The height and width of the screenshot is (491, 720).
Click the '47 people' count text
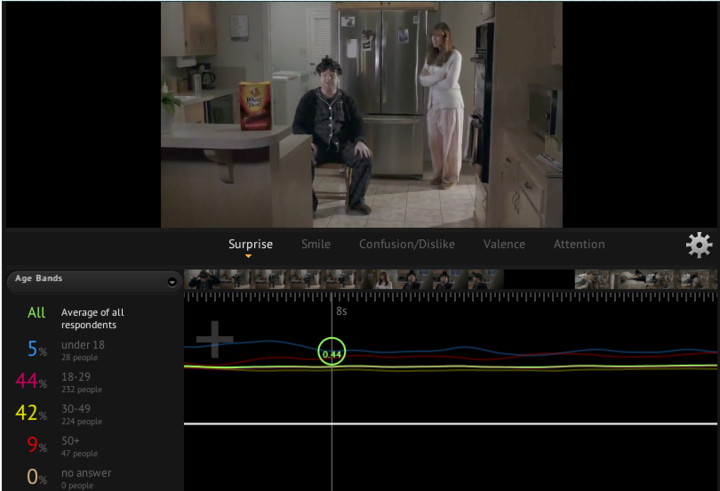point(79,454)
